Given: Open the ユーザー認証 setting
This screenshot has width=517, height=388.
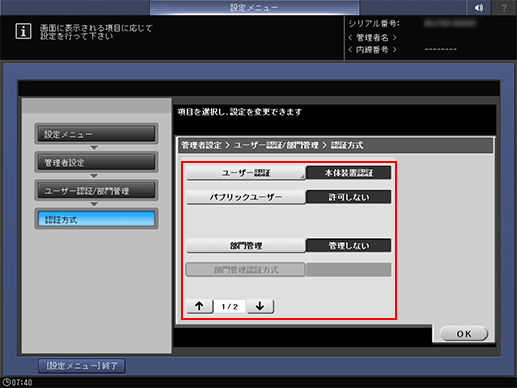Looking at the screenshot, I should coord(246,173).
